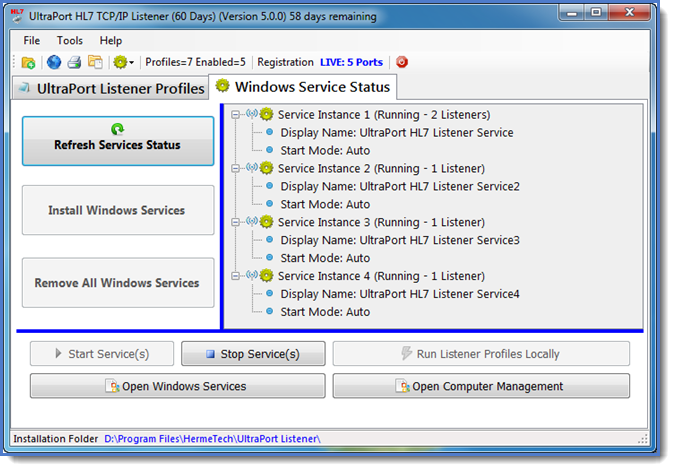Click Run Listener Profiles Locally button
The height and width of the screenshot is (471, 675).
[x=481, y=354]
